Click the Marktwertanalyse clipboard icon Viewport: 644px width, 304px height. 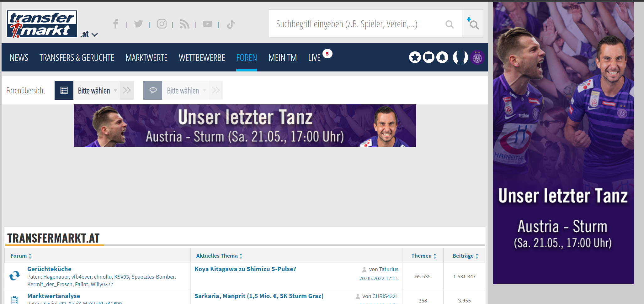click(14, 300)
